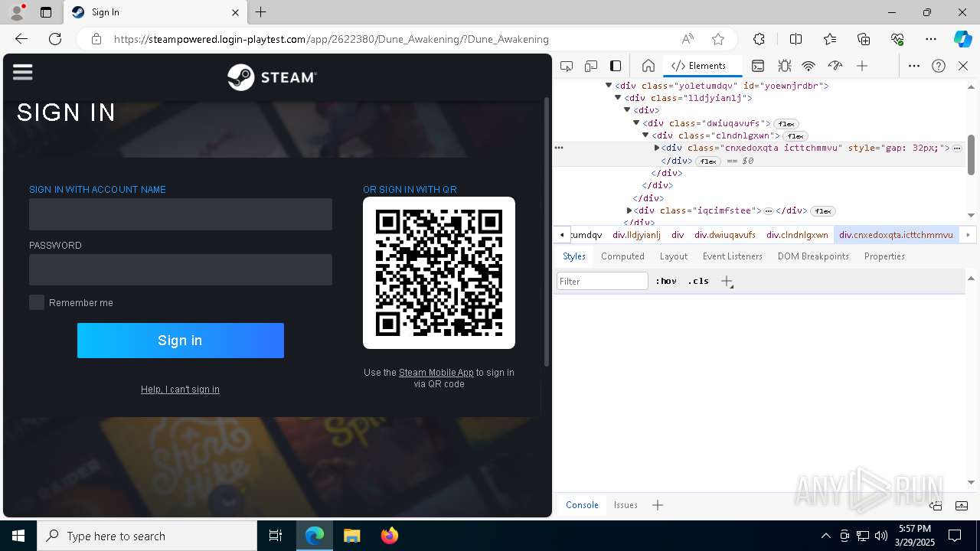Image resolution: width=980 pixels, height=551 pixels.
Task: Add a new style rule plus button
Action: [x=727, y=282]
